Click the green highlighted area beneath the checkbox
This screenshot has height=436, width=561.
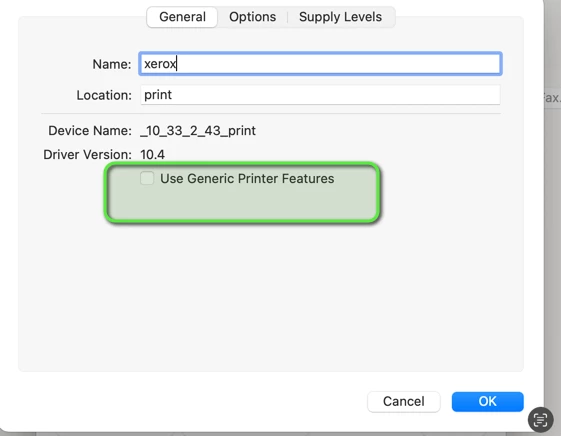242,205
